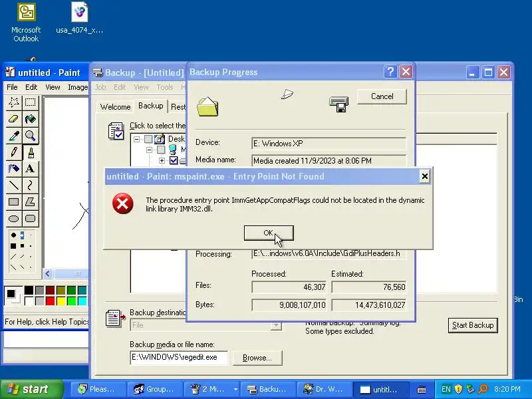Switch to the Pleas... taskbar item
Viewport: 532px width, 399px height.
tap(98, 389)
